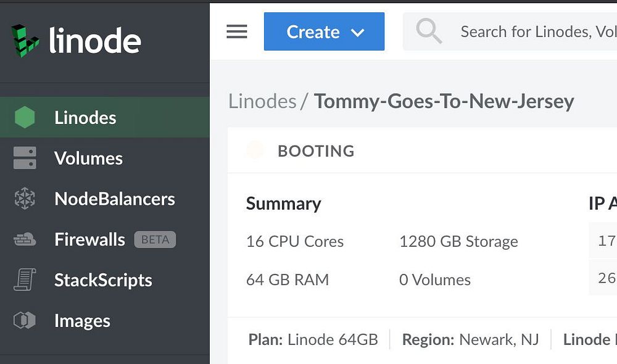This screenshot has height=364, width=617.
Task: Click the NodeBalancers icon
Action: click(25, 199)
